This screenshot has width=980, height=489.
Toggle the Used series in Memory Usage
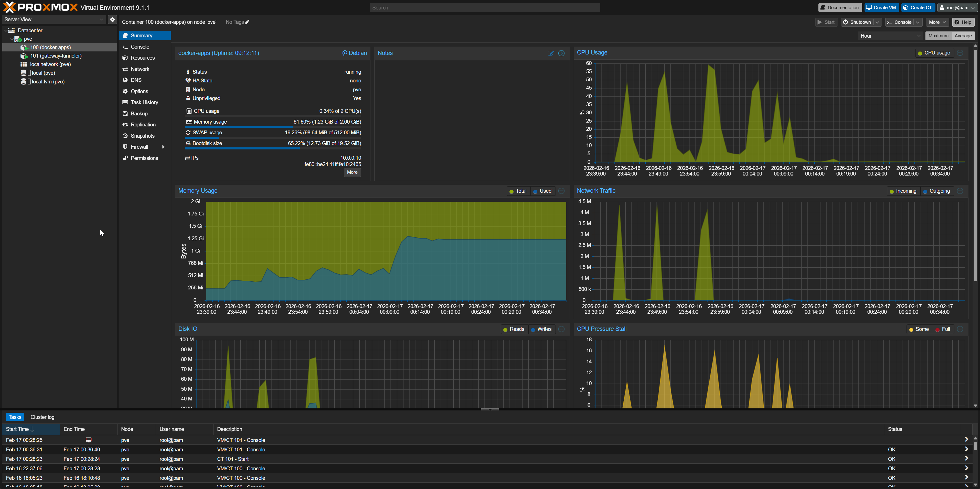[x=542, y=191]
